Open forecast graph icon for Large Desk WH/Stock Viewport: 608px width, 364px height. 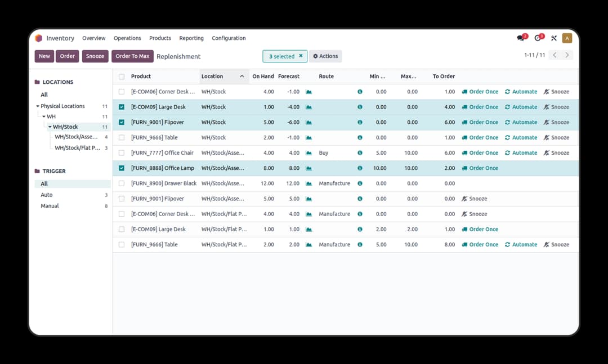click(x=309, y=107)
